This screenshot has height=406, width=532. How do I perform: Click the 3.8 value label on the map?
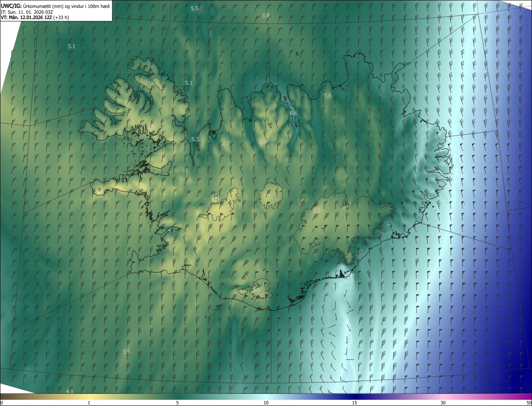[266, 15]
